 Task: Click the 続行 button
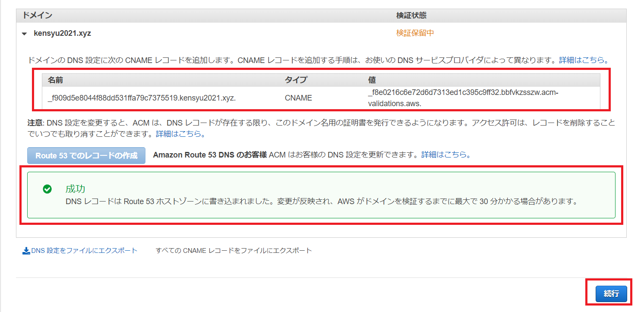coord(611,294)
